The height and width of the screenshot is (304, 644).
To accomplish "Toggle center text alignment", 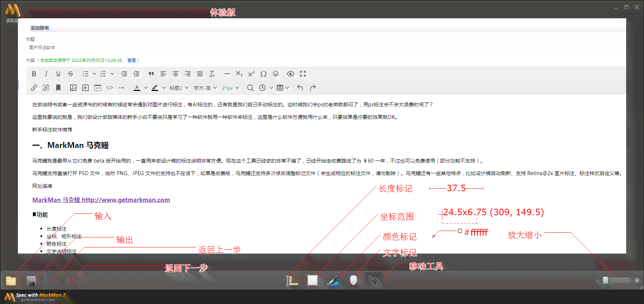I will coord(176,74).
